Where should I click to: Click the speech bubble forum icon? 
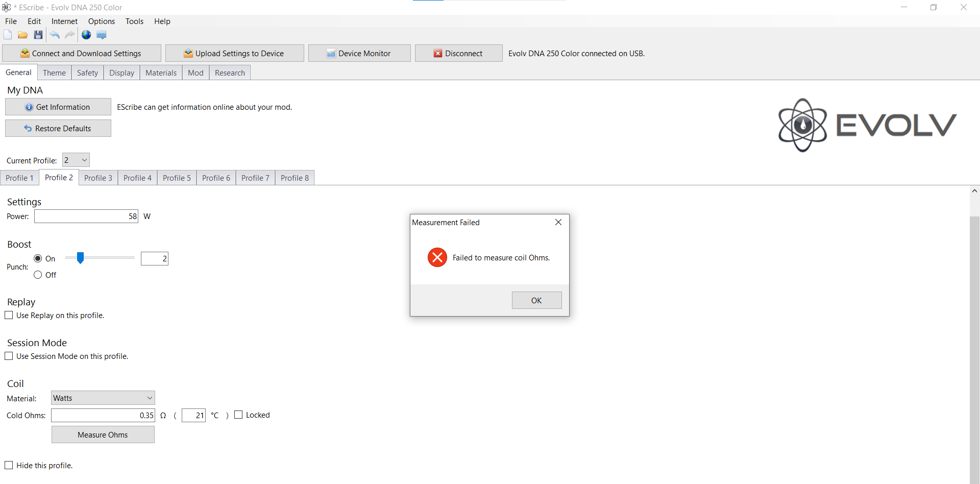click(102, 35)
